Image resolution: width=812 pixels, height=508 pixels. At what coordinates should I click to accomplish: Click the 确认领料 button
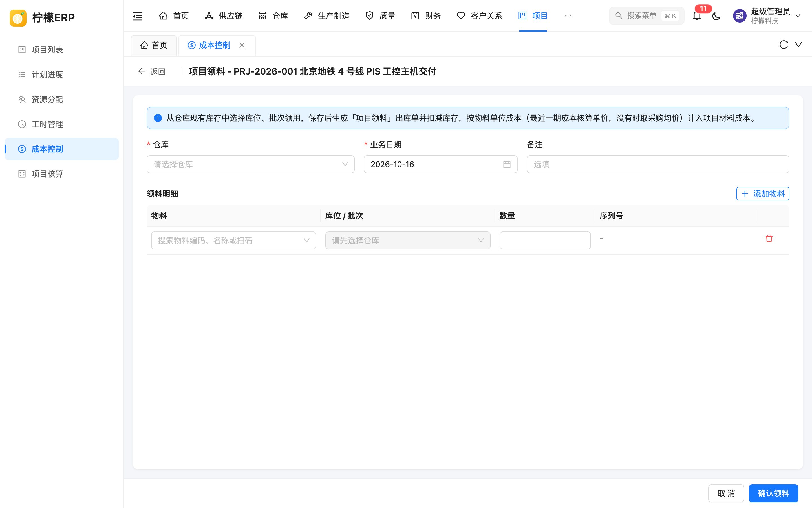pos(773,493)
